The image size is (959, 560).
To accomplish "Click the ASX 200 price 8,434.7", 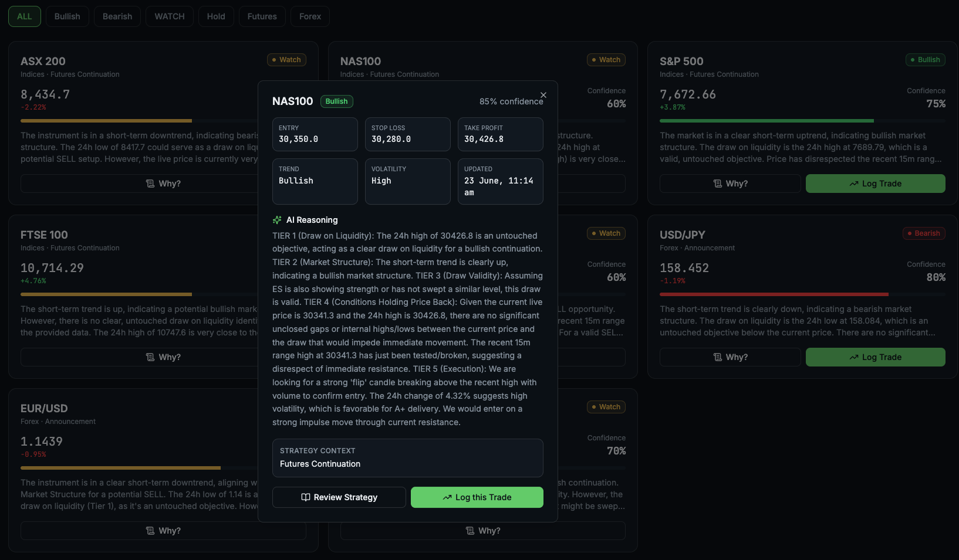I will point(45,94).
